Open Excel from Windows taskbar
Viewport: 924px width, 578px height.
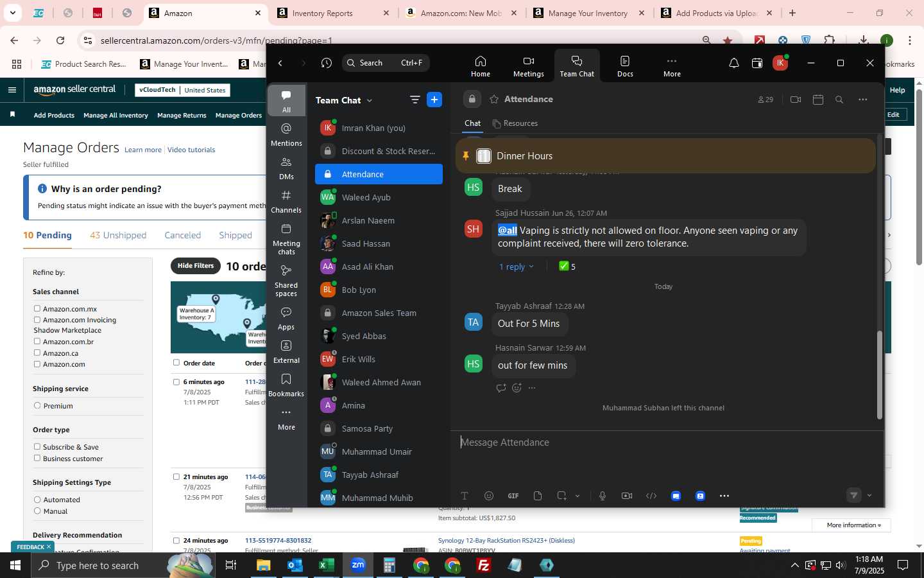pos(327,565)
